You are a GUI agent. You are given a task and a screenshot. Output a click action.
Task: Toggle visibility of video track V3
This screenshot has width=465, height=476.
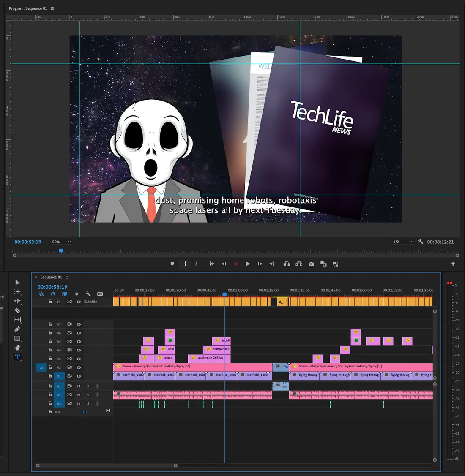pos(79,359)
